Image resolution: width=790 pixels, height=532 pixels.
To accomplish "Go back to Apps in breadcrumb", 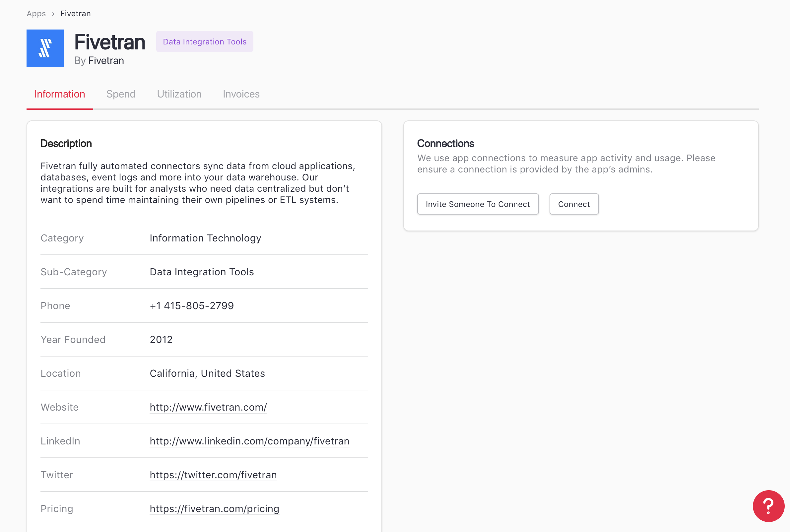I will tap(36, 14).
